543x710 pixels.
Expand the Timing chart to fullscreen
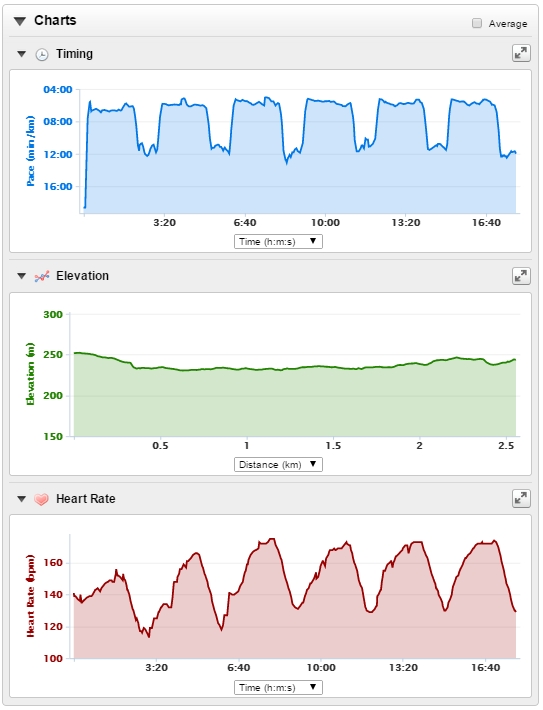point(521,53)
